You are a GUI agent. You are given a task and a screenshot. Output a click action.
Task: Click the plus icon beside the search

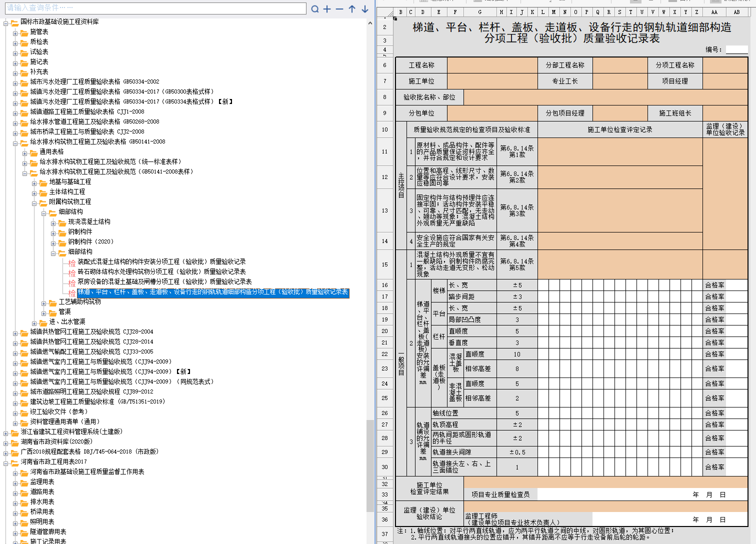(327, 9)
